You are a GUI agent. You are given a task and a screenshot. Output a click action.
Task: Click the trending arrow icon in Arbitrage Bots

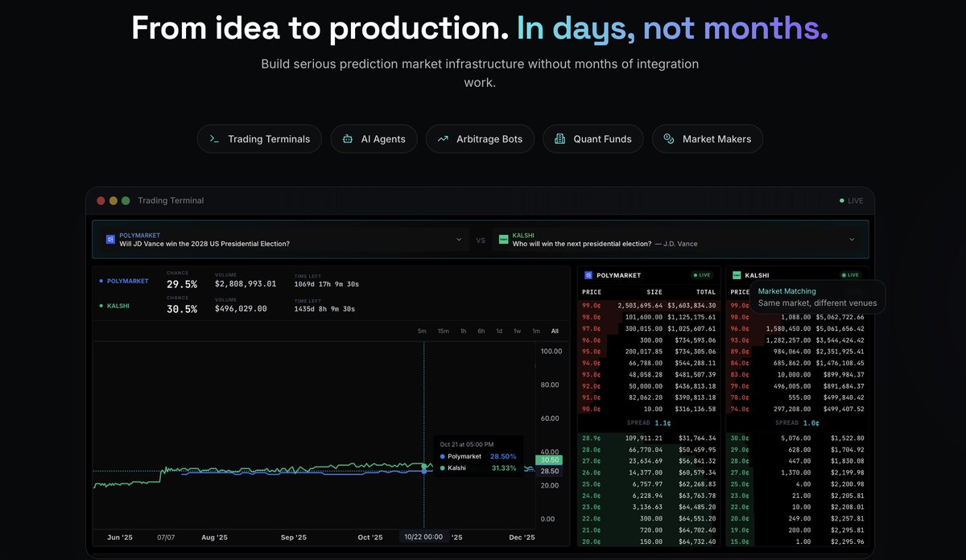(443, 139)
